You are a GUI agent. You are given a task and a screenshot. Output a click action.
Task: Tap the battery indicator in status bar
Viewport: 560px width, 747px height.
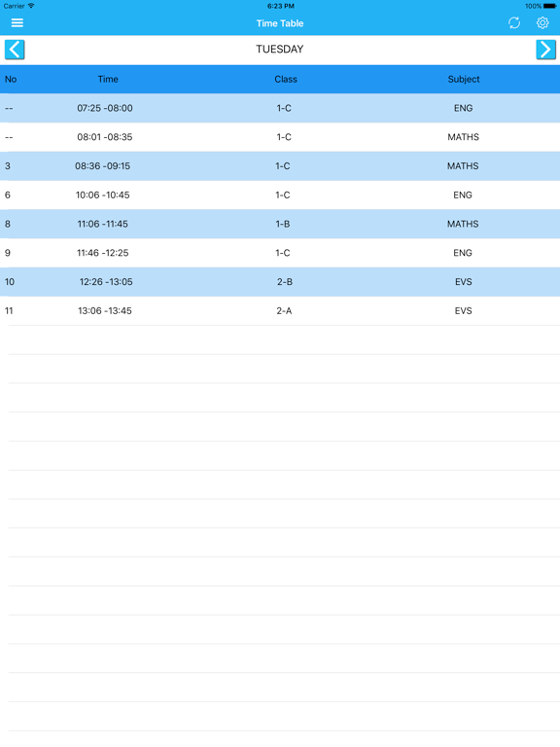549,6
